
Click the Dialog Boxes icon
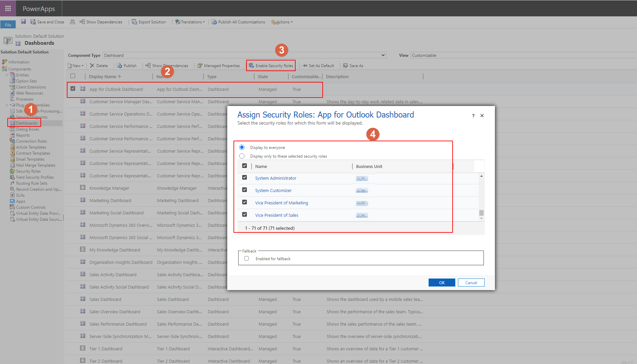pyautogui.click(x=12, y=129)
